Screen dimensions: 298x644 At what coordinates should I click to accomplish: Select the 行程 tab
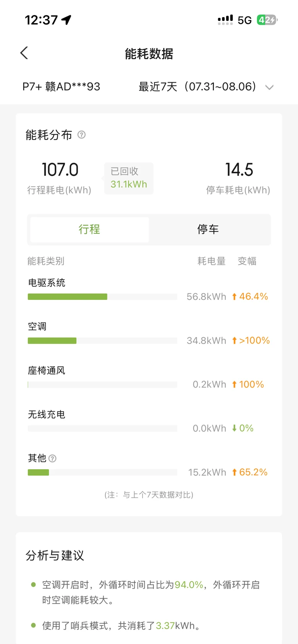click(89, 229)
